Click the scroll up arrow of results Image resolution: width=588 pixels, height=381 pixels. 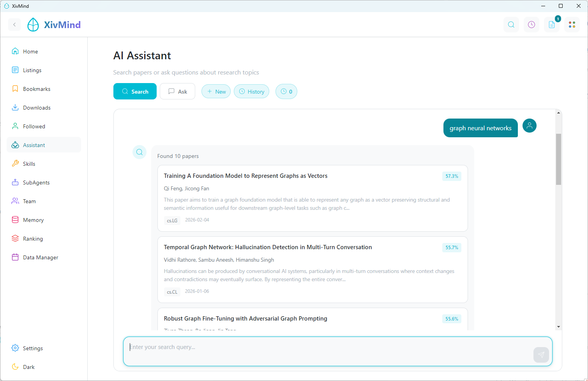558,113
